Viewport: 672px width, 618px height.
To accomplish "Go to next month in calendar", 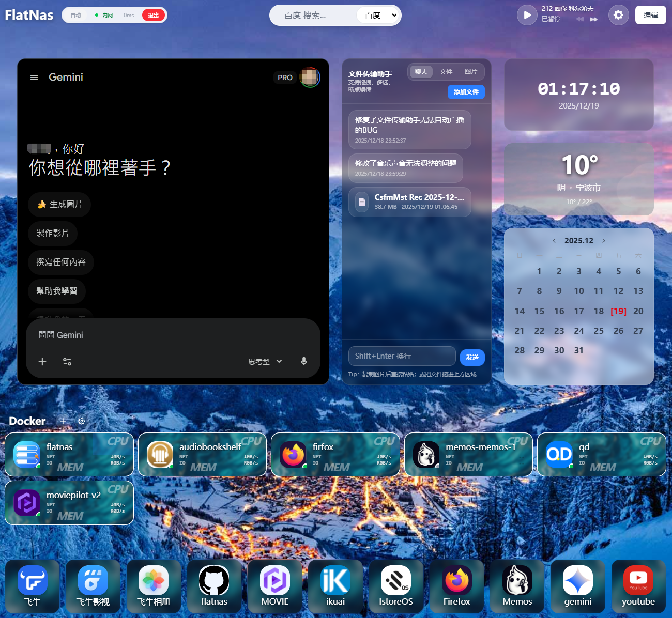I will [603, 241].
